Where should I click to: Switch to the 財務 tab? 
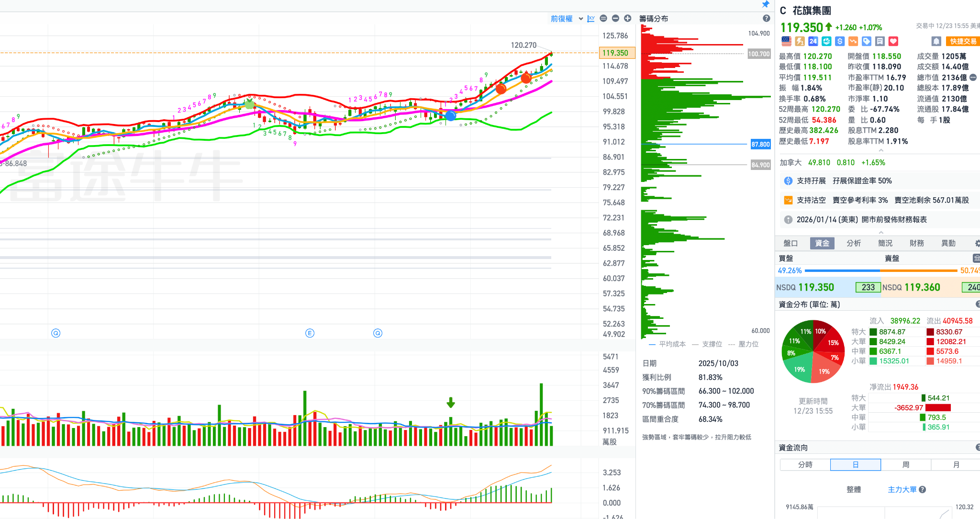[916, 243]
